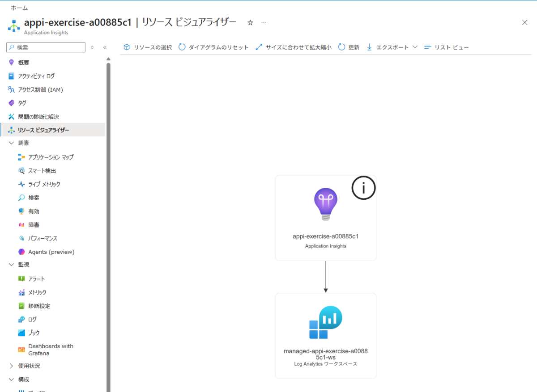Click the ホーム breadcrumb link
Image resolution: width=537 pixels, height=392 pixels.
tap(18, 8)
